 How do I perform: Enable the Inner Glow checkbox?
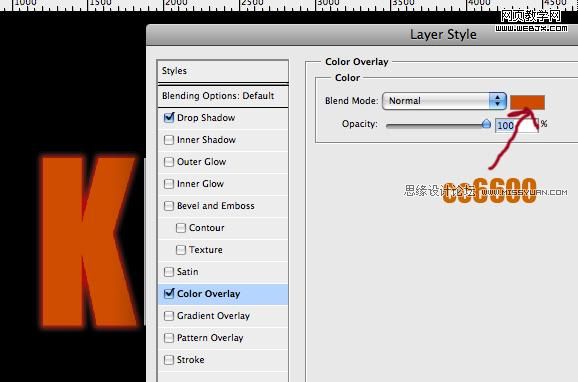[x=169, y=184]
